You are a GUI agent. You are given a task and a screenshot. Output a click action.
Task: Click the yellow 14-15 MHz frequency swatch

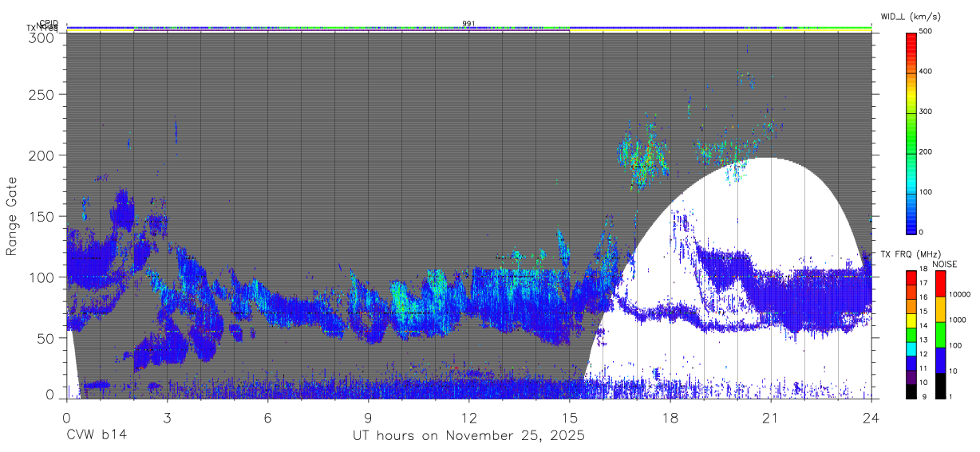point(911,320)
